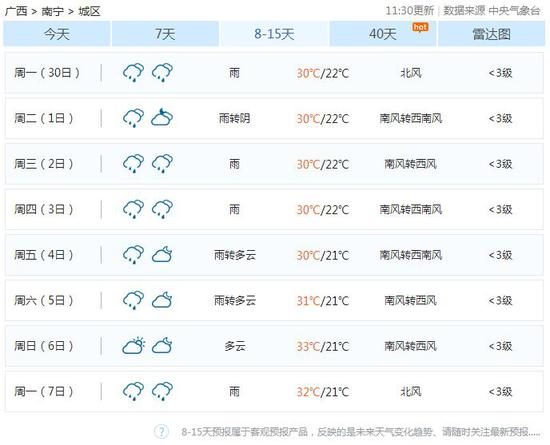Click 南风转西风 wind text for 周三
Image resolution: width=550 pixels, height=445 pixels.
coord(411,164)
